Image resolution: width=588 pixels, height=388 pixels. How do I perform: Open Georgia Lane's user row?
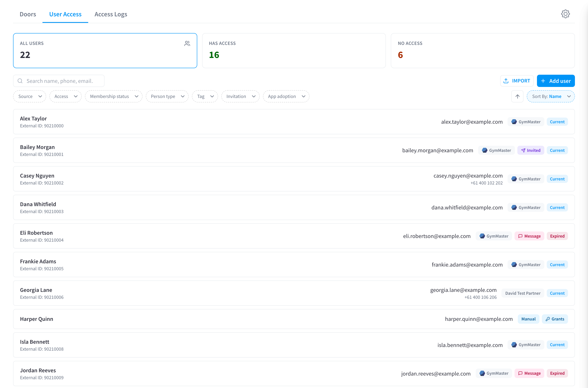coord(294,293)
